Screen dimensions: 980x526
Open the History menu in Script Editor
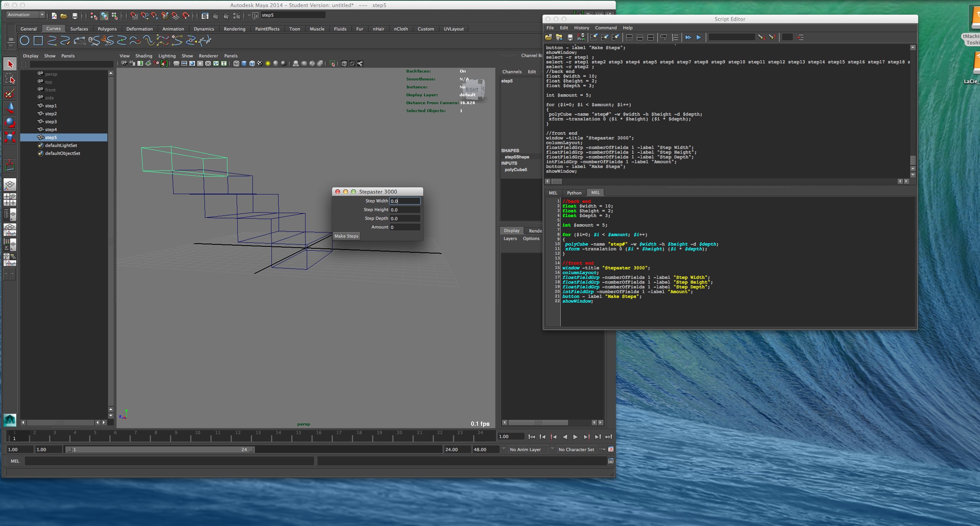point(581,28)
